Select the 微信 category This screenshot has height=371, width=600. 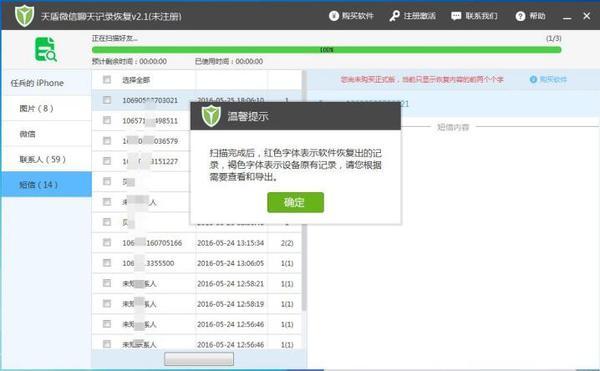(47, 133)
